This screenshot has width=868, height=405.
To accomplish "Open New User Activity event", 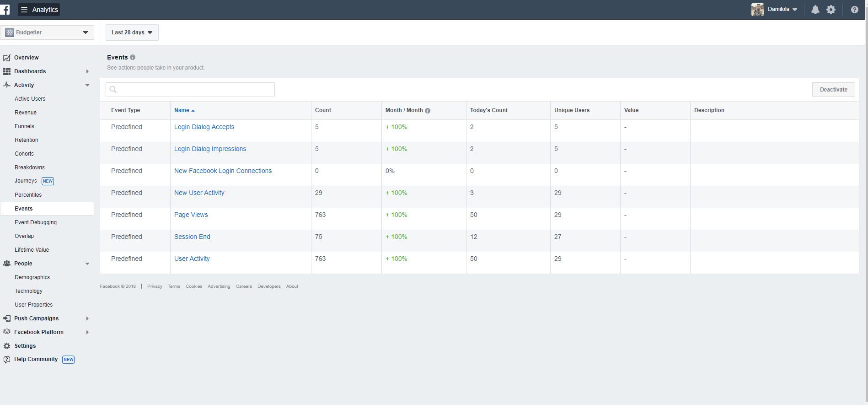I will 199,193.
